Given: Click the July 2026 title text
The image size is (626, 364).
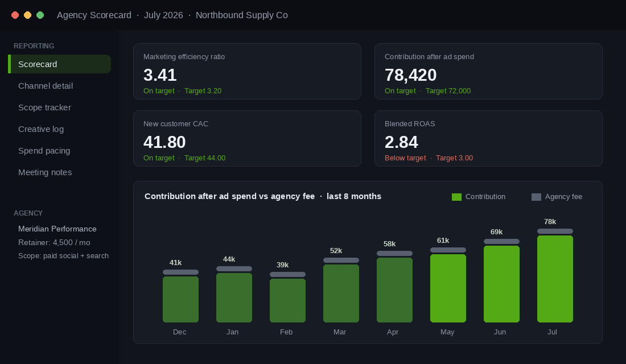Looking at the screenshot, I should click(x=163, y=15).
